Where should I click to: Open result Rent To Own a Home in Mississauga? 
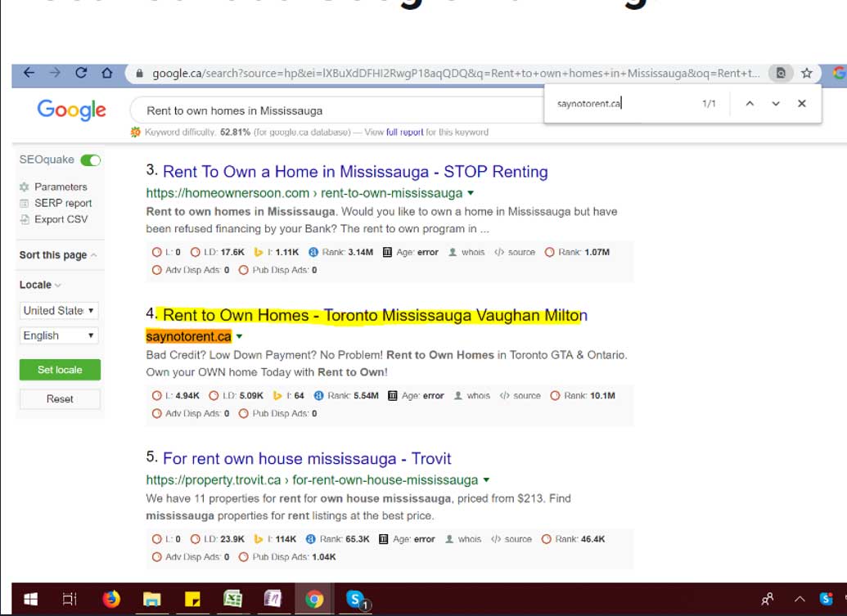pyautogui.click(x=355, y=172)
